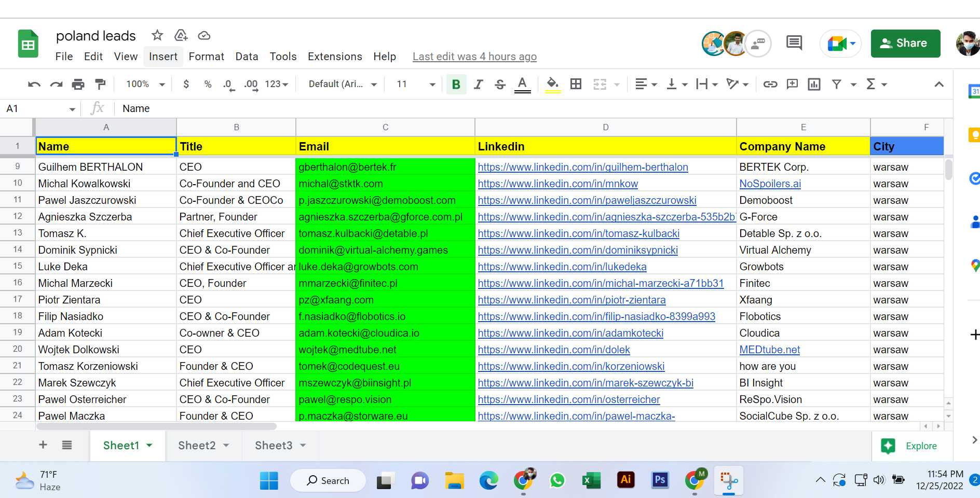Open the Format menu
The height and width of the screenshot is (498, 980).
pyautogui.click(x=206, y=57)
